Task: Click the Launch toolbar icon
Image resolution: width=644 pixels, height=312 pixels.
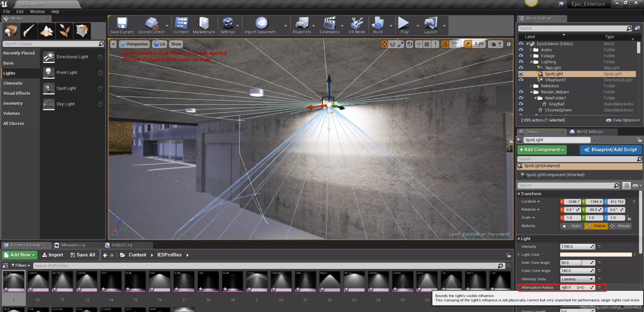Action: [x=431, y=25]
